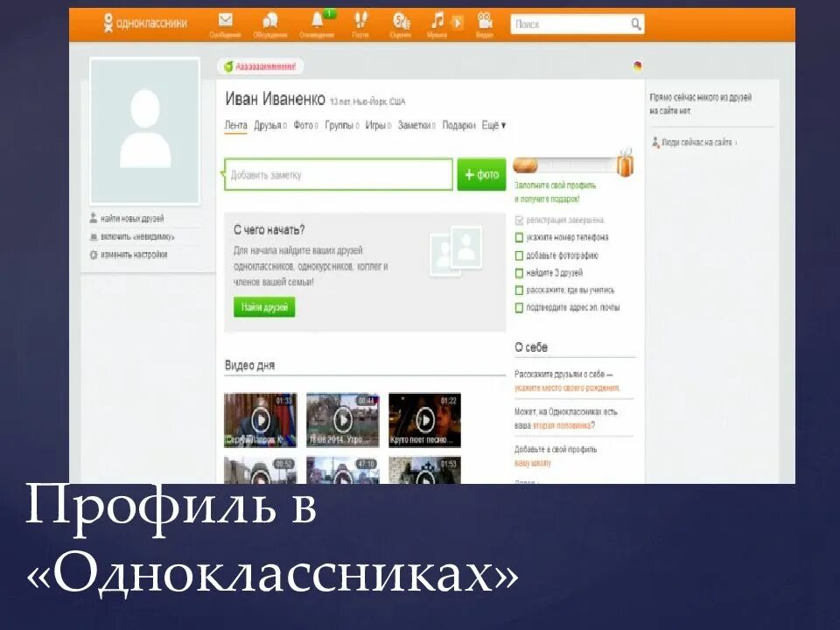This screenshot has height=630, width=840.
Task: Check 'расскажите, где вы учились' box
Action: [x=519, y=290]
